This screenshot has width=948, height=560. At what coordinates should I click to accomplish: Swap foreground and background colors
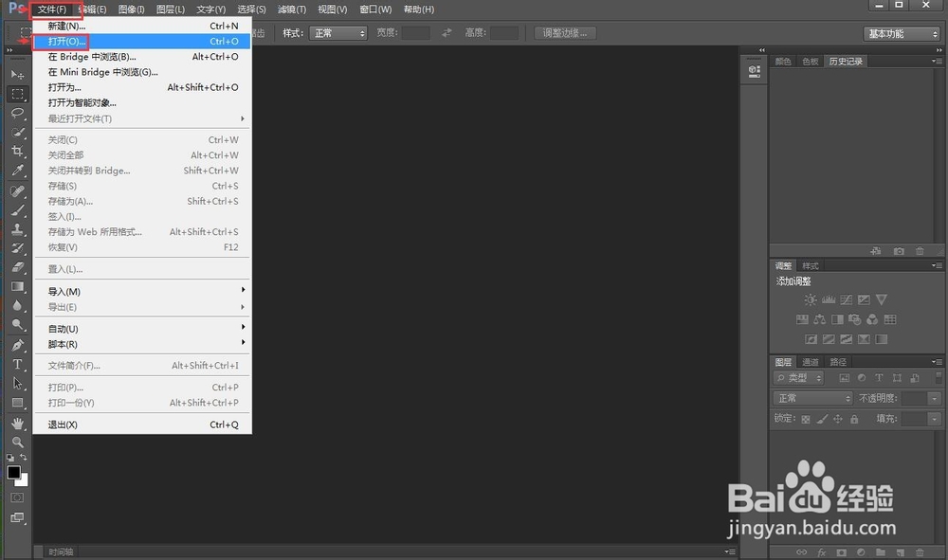coord(23,458)
